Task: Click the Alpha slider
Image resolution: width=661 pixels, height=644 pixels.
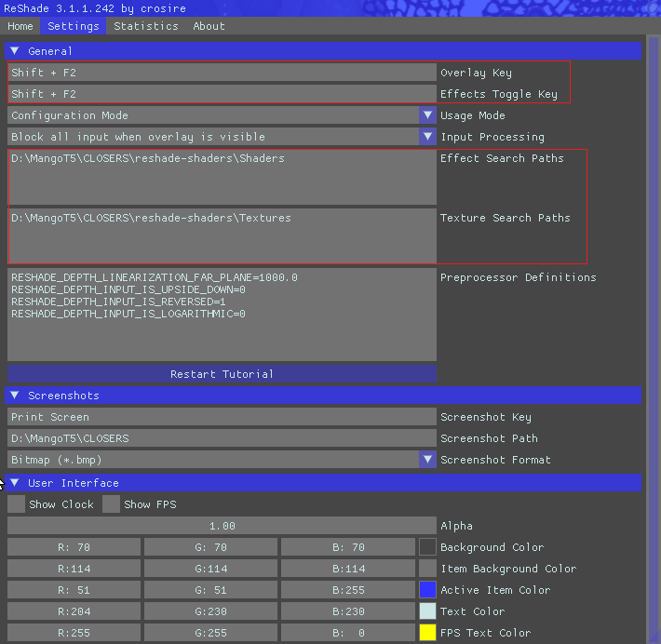Action: pos(222,526)
